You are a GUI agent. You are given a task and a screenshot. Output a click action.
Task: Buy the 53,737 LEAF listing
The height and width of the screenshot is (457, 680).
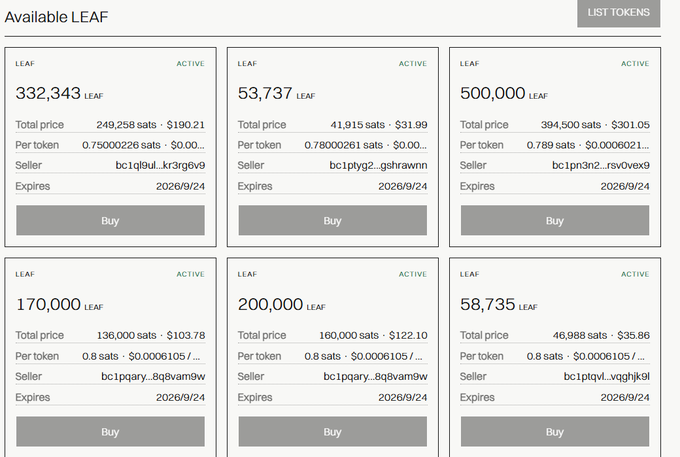click(333, 221)
